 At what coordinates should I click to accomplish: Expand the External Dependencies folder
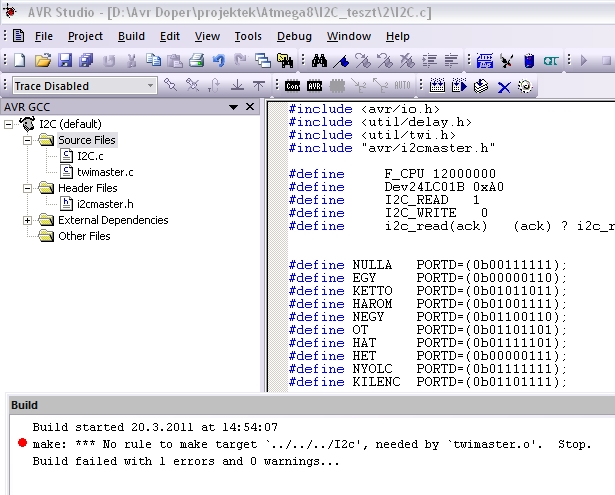[27, 220]
